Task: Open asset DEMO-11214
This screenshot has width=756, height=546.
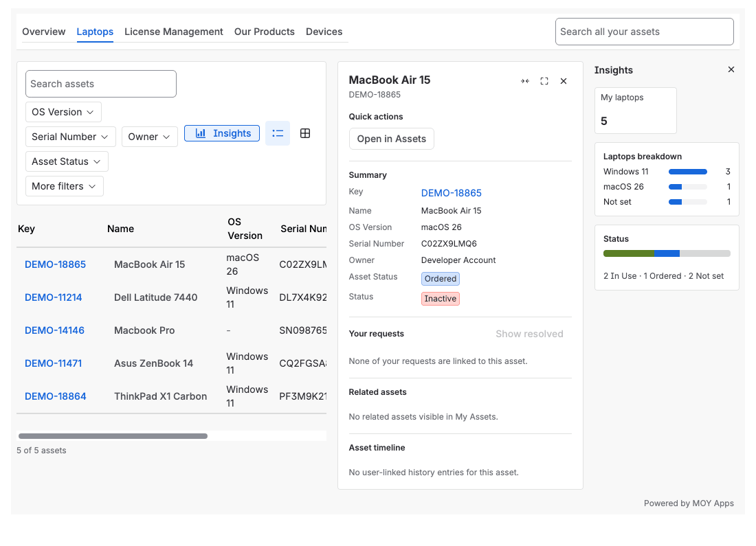Action: tap(54, 297)
